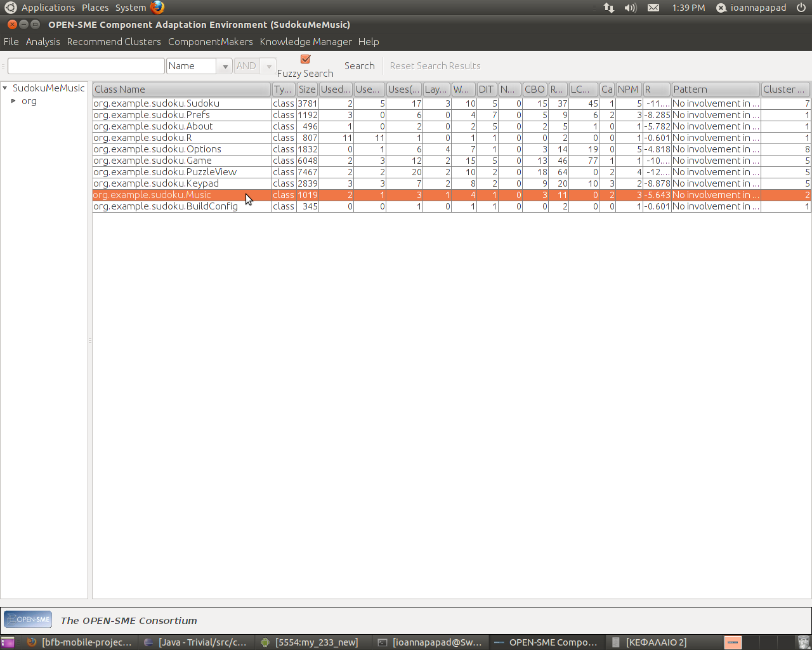The width and height of the screenshot is (812, 650).
Task: Click the show desktop icon in the taskbar
Action: [x=8, y=642]
